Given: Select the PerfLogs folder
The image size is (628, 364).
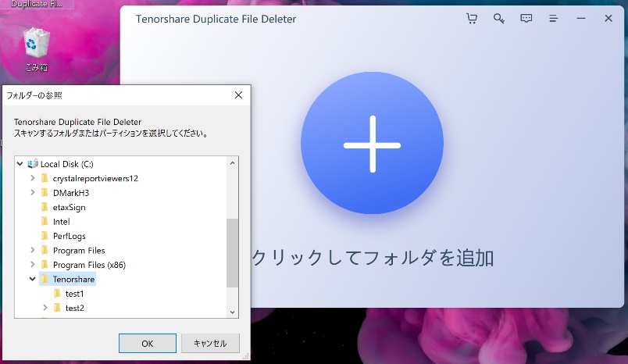Looking at the screenshot, I should click(x=70, y=236).
